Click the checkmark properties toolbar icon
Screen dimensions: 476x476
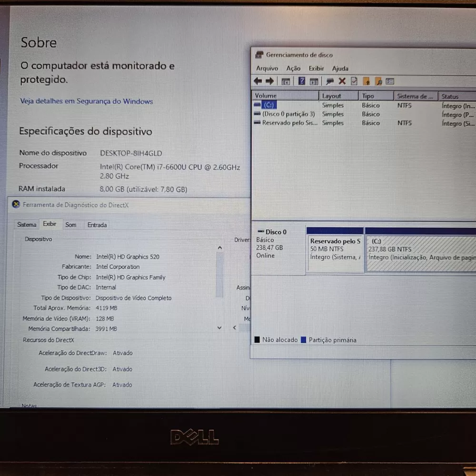[354, 81]
